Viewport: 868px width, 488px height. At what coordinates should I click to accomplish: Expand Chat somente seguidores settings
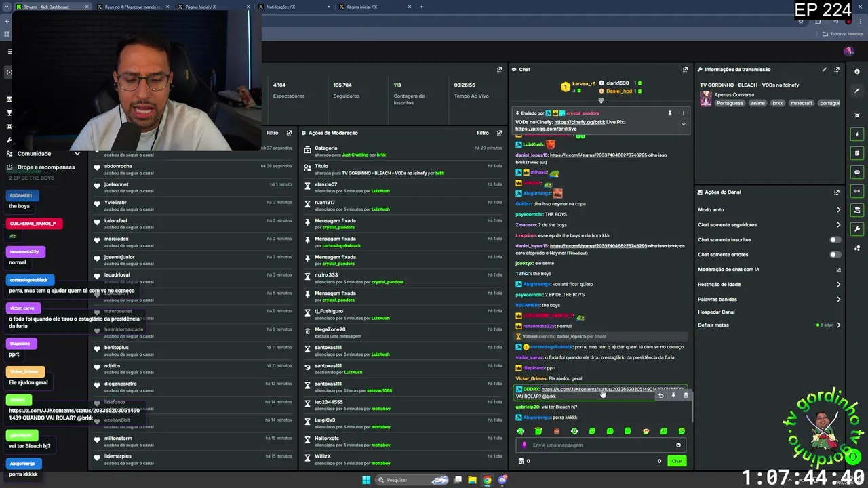click(838, 225)
